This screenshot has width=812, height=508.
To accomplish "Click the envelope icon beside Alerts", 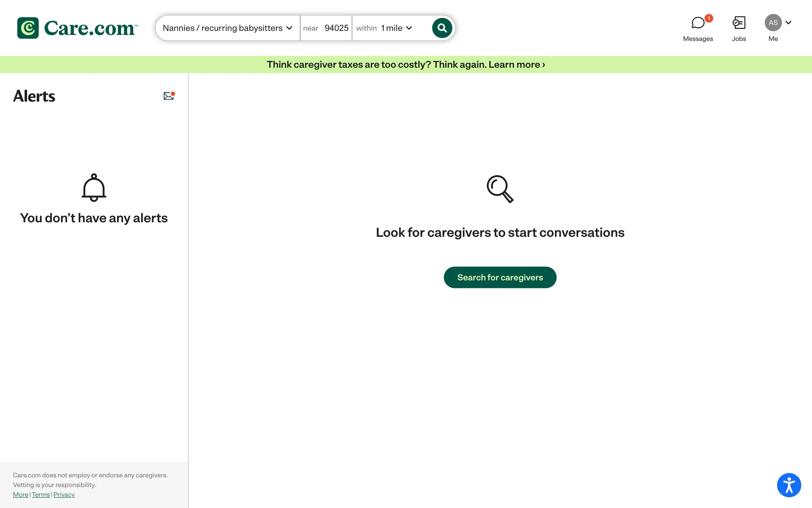I will click(169, 96).
